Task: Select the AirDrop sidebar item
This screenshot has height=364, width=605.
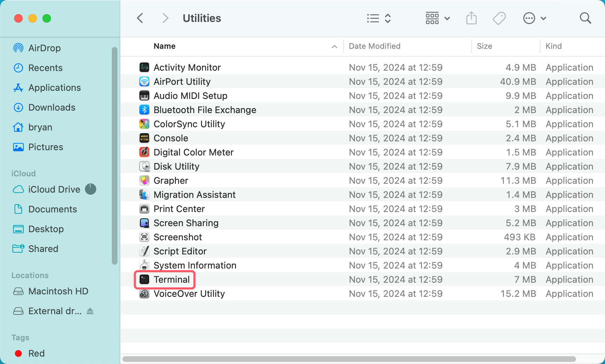Action: point(44,48)
